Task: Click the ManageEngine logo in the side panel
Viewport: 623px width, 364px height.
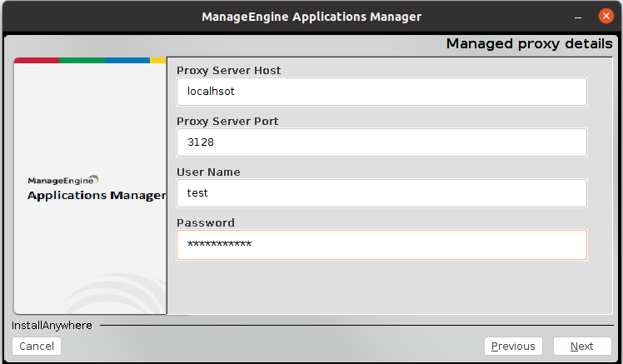Action: click(x=63, y=180)
